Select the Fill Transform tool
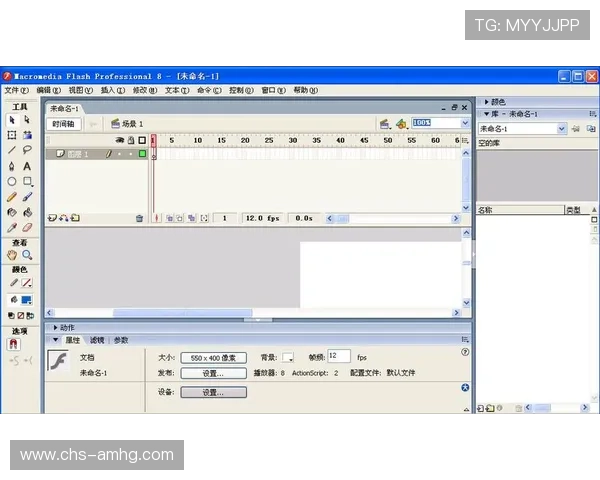Viewport: 600px width, 480px height. (x=27, y=135)
